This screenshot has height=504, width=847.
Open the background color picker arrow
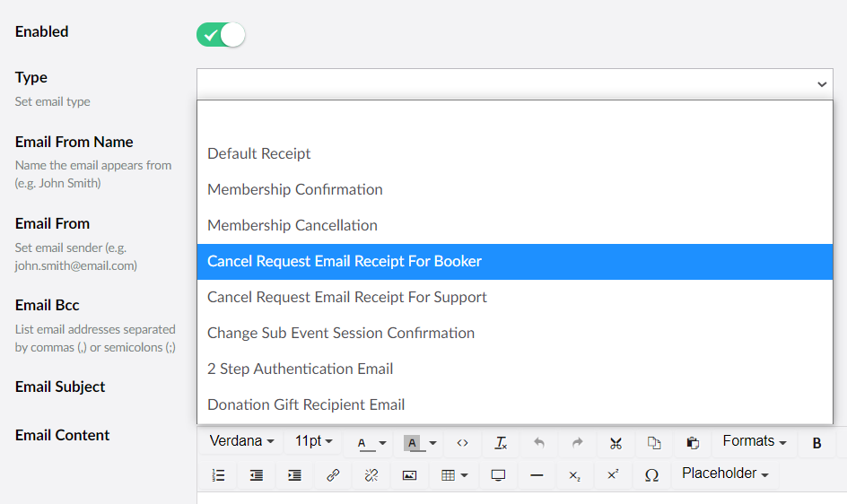pos(433,443)
